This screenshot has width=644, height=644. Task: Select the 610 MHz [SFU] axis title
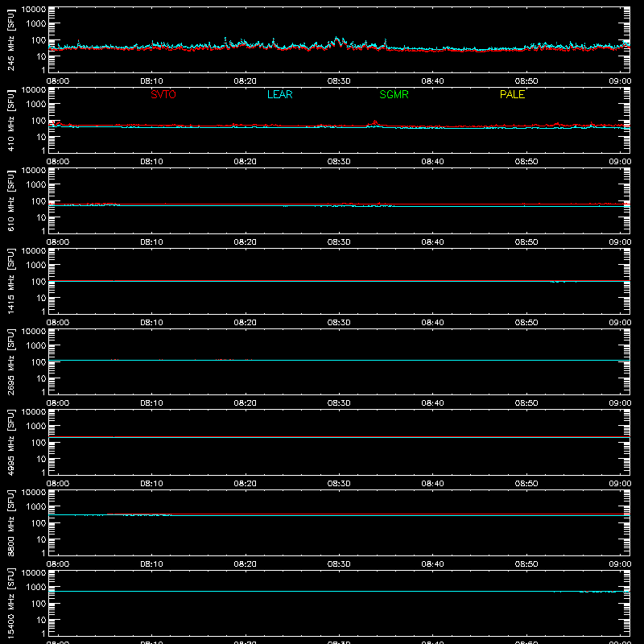point(10,201)
